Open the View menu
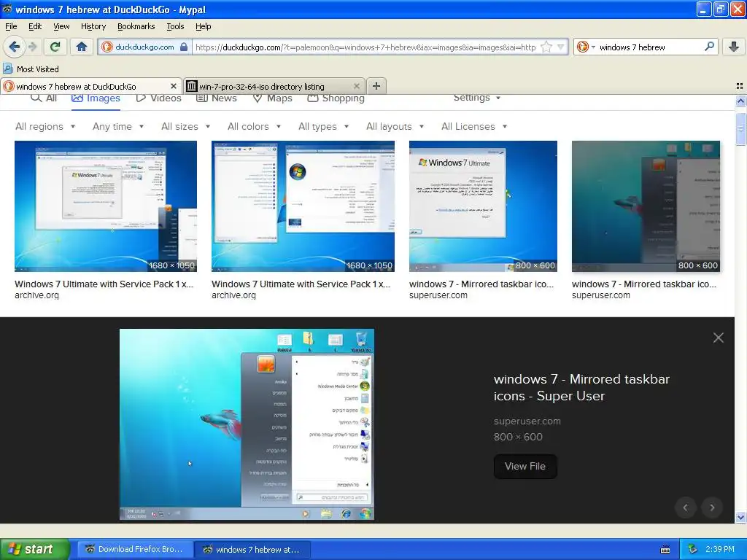 (x=61, y=26)
